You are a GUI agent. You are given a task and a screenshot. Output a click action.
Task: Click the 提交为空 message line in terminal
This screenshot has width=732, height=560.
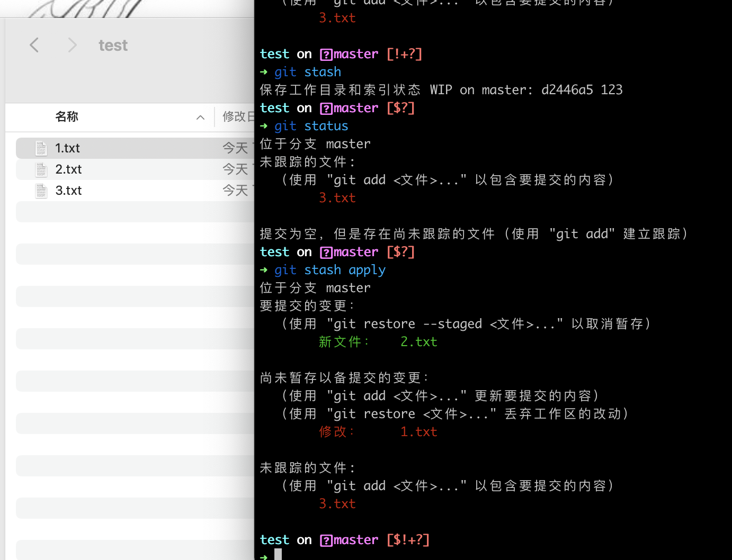tap(474, 234)
